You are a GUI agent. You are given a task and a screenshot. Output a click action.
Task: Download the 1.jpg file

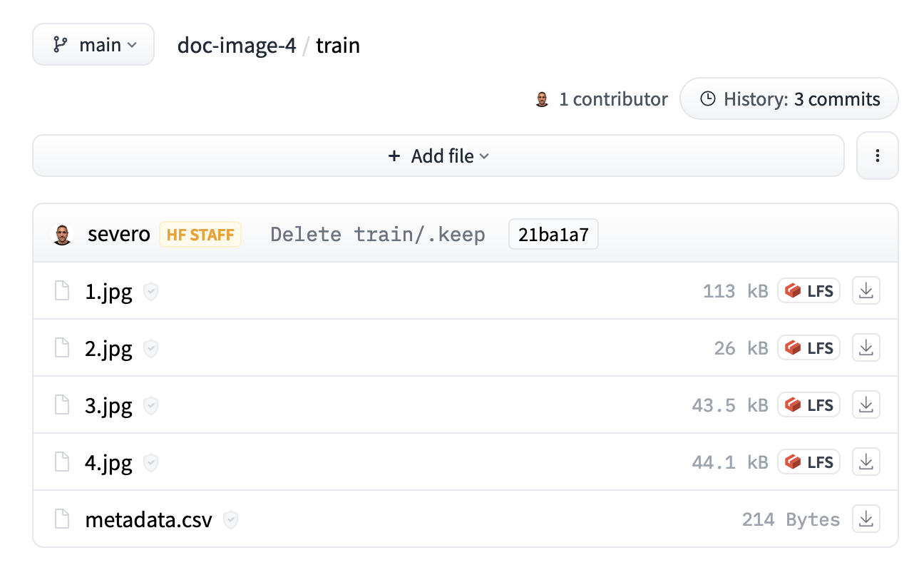tap(866, 291)
